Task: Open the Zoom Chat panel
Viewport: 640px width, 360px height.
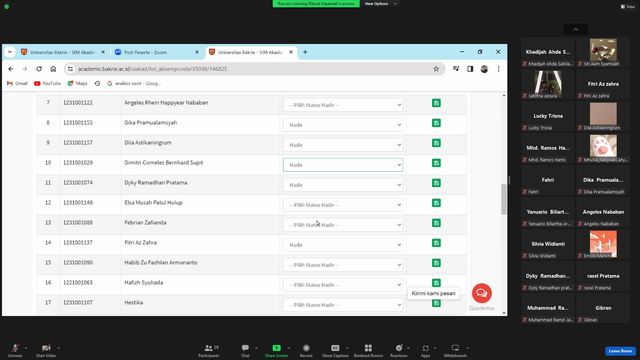Action: click(x=245, y=350)
